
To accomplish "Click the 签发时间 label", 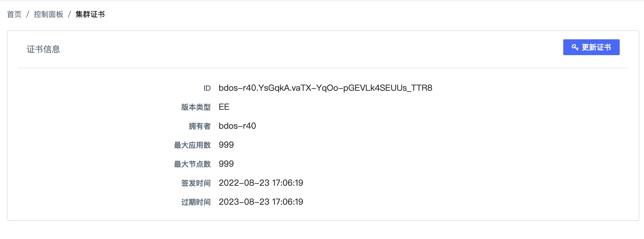I will [196, 183].
